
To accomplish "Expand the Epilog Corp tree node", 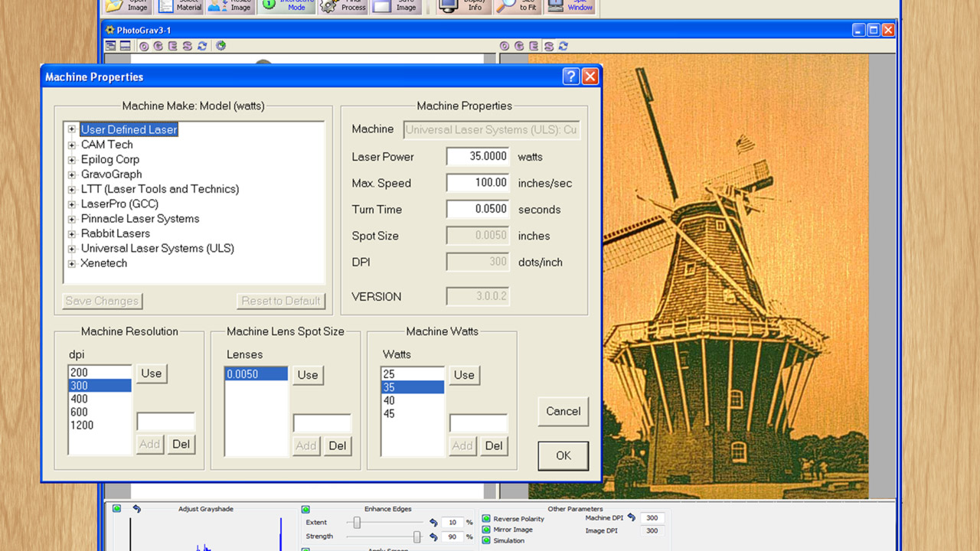I will coord(72,160).
